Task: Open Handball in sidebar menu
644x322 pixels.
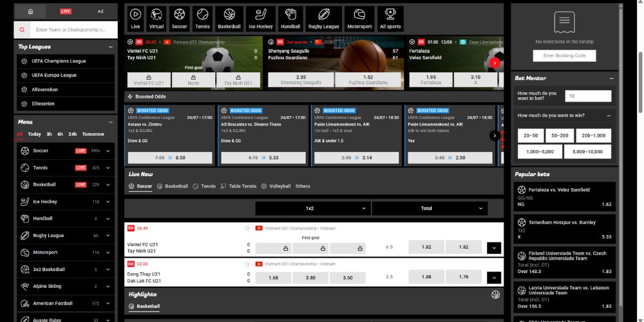Action: [66, 218]
